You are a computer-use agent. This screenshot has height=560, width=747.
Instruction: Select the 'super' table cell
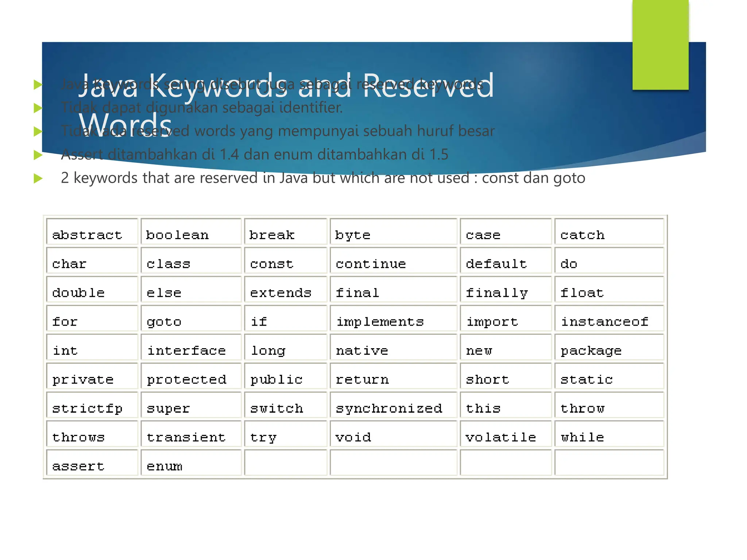[x=191, y=404]
